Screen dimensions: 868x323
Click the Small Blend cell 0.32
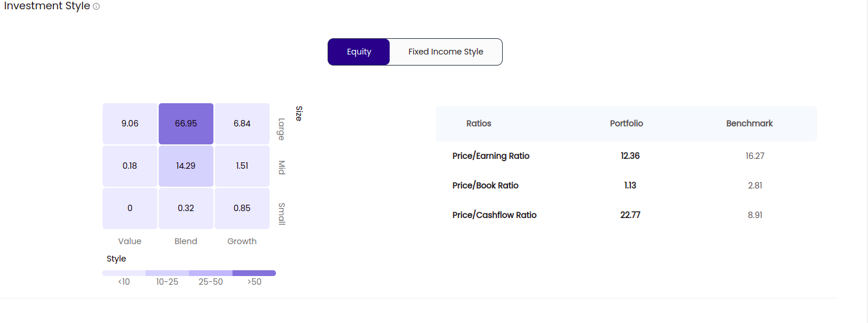pos(186,208)
